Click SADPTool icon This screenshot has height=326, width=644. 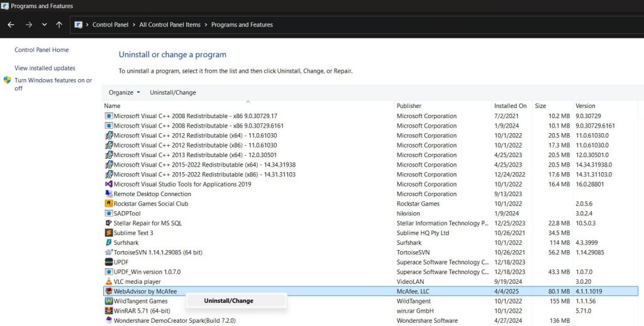coord(108,213)
